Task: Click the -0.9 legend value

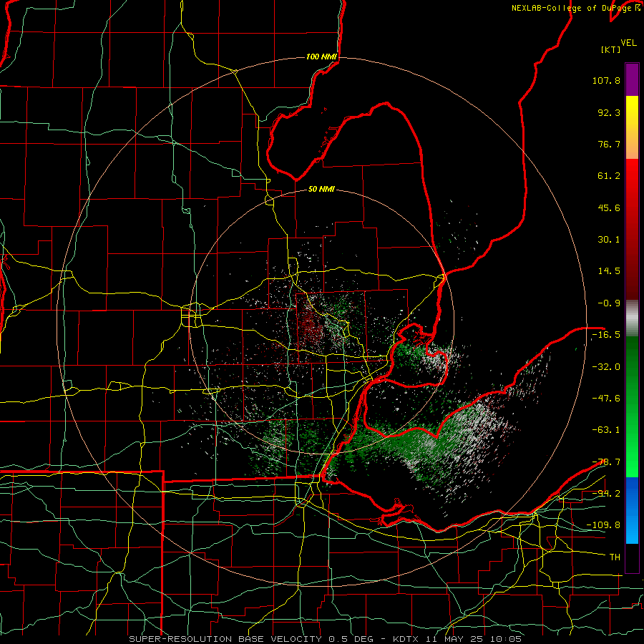Action: click(609, 303)
